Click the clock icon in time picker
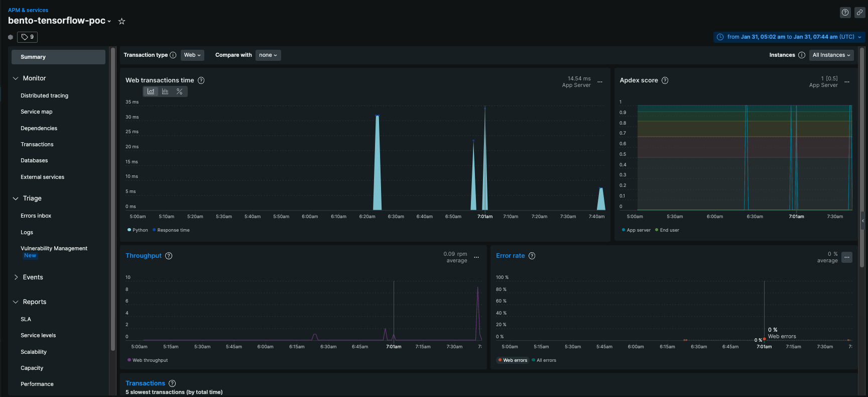The width and height of the screenshot is (868, 397). (x=720, y=37)
